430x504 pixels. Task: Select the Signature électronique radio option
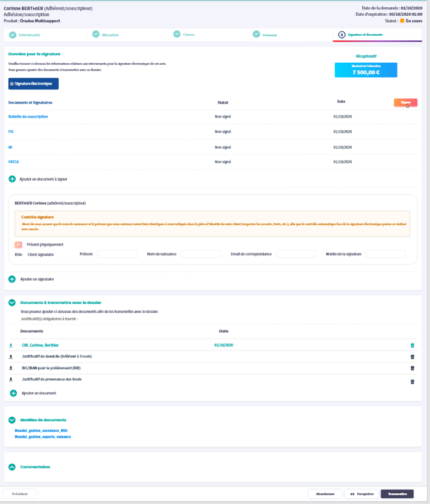click(12, 84)
